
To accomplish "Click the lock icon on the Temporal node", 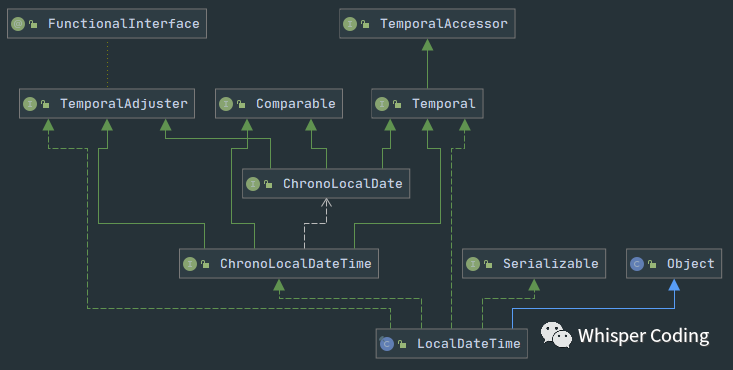I will click(x=397, y=104).
